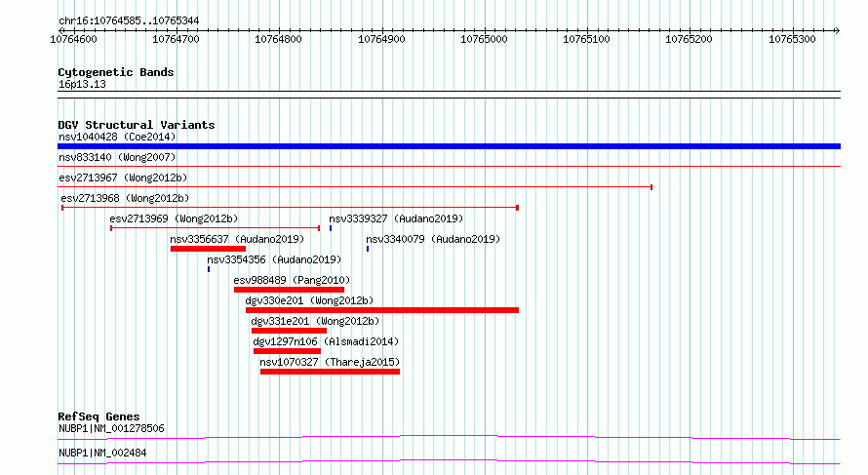Select the red esv988489 variant bar
868x475 pixels.
(x=289, y=290)
